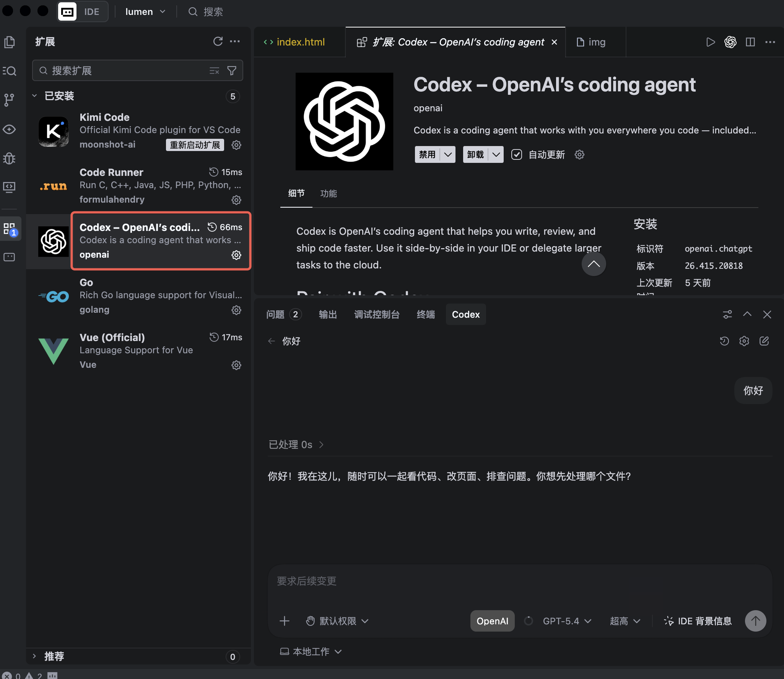Open the 卸载 dropdown arrow
Screen dimensions: 784x679
496,154
